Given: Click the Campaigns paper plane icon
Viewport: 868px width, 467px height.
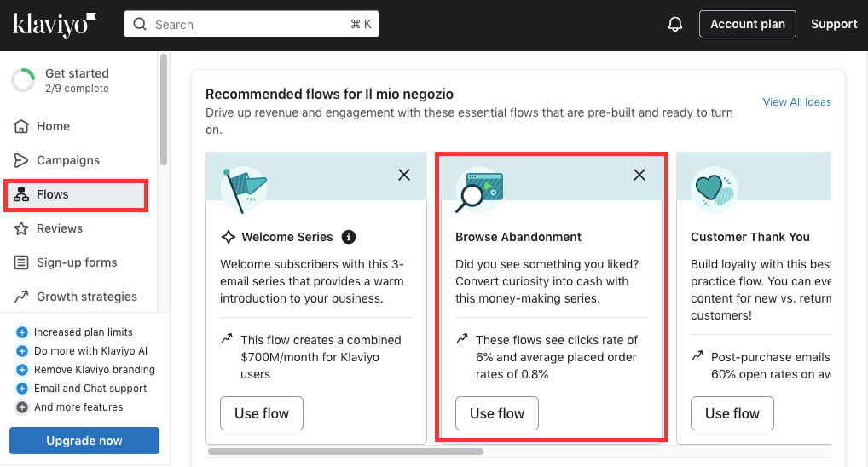Looking at the screenshot, I should 21,160.
